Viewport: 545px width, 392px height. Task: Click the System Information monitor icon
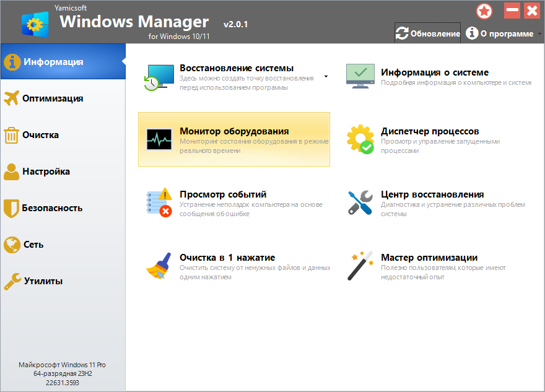(359, 76)
